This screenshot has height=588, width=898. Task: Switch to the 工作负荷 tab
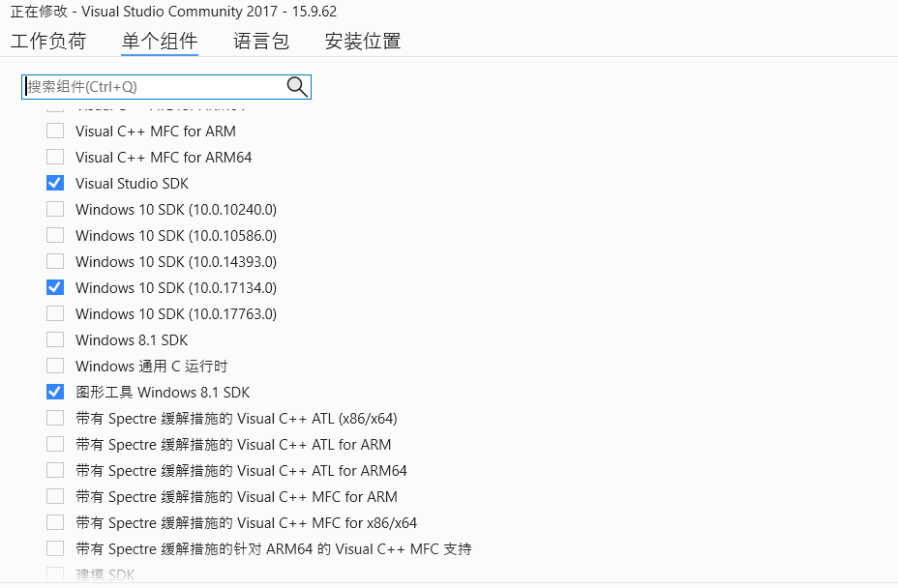48,42
